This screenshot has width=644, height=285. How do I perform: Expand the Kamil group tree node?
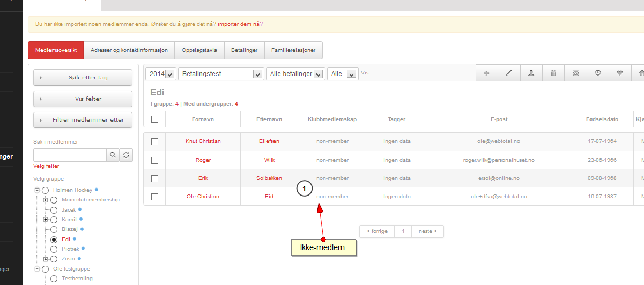click(46, 220)
